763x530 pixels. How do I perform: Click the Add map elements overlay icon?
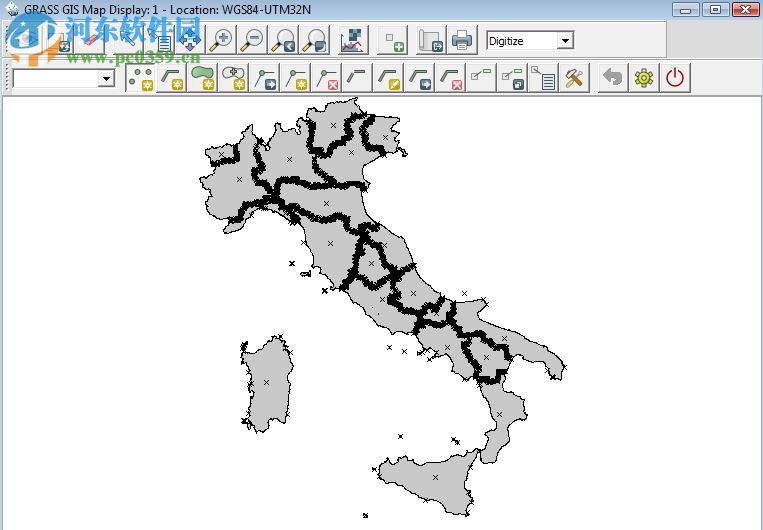(393, 40)
